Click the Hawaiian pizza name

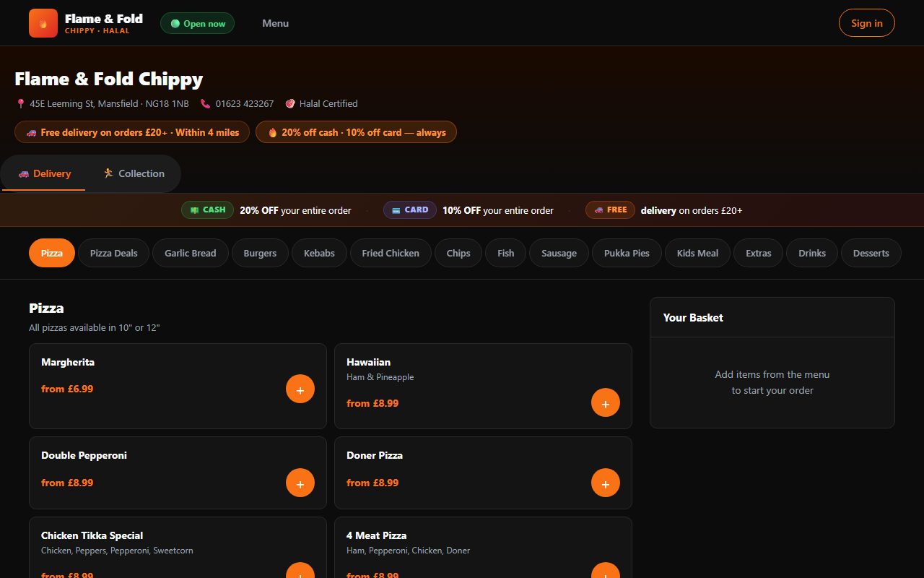368,362
